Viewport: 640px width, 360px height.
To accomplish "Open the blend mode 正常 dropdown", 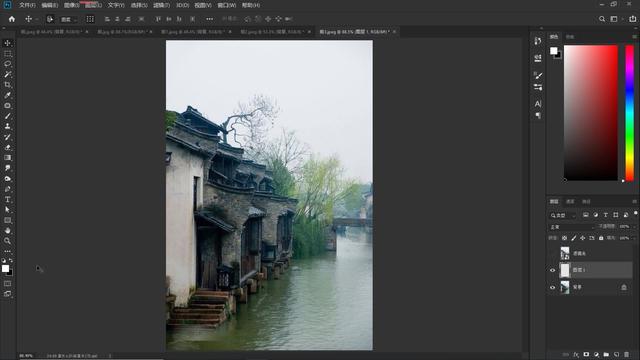I will coord(572,227).
